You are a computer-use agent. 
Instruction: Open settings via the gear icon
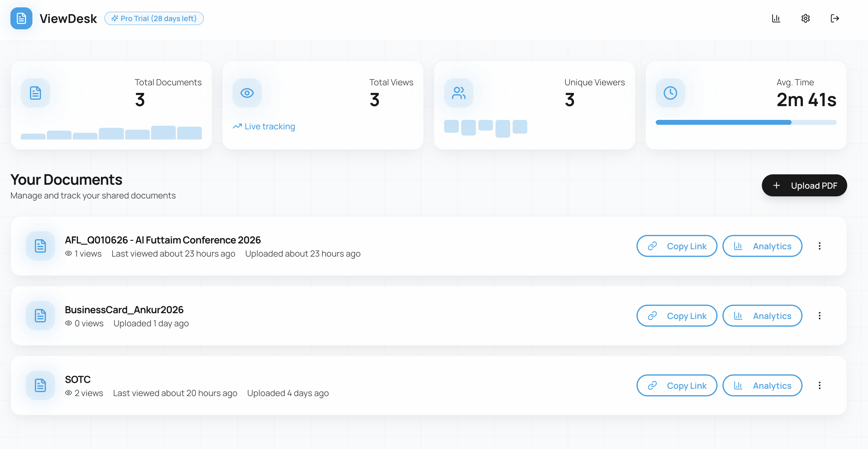coord(806,18)
